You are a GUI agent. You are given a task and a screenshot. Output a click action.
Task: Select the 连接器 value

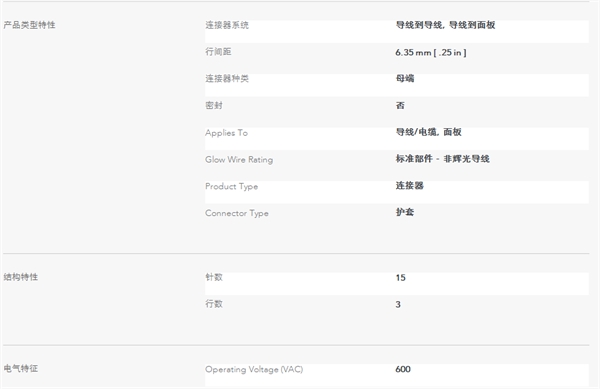409,186
